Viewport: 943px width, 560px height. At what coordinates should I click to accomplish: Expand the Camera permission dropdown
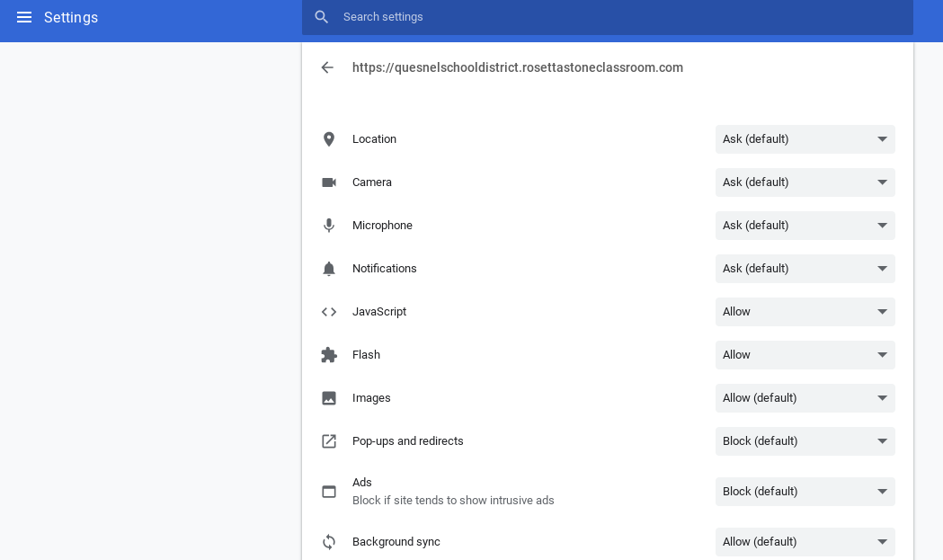[805, 182]
